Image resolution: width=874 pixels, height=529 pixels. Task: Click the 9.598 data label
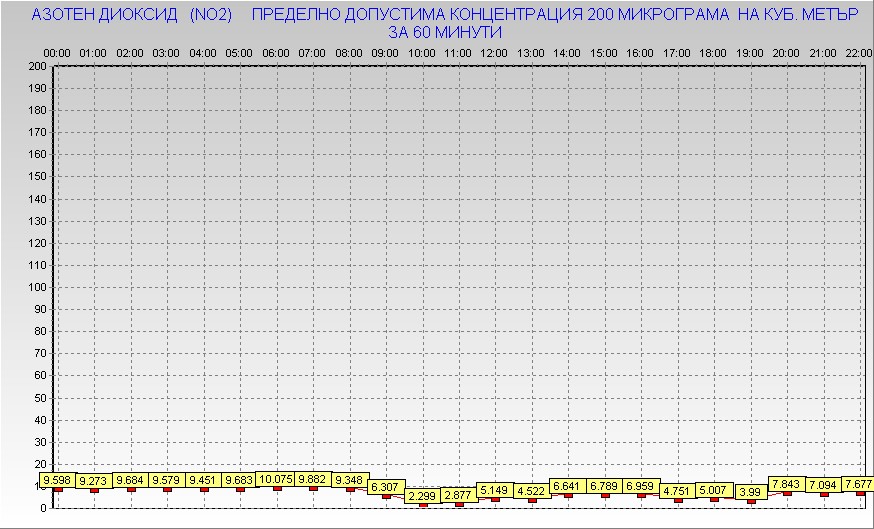click(x=58, y=480)
